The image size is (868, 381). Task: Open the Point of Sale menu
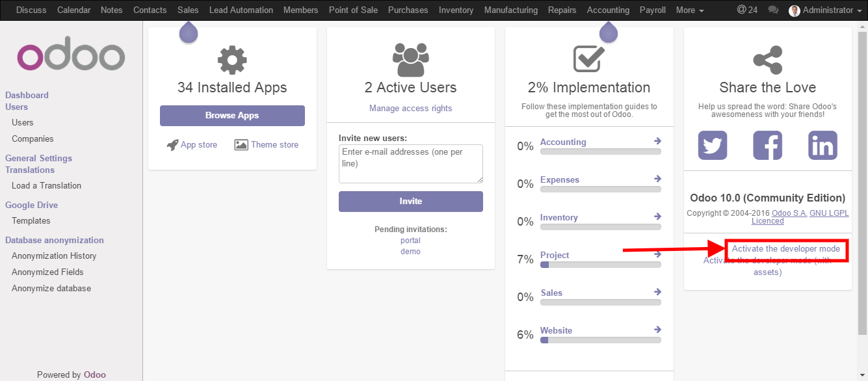(x=353, y=10)
